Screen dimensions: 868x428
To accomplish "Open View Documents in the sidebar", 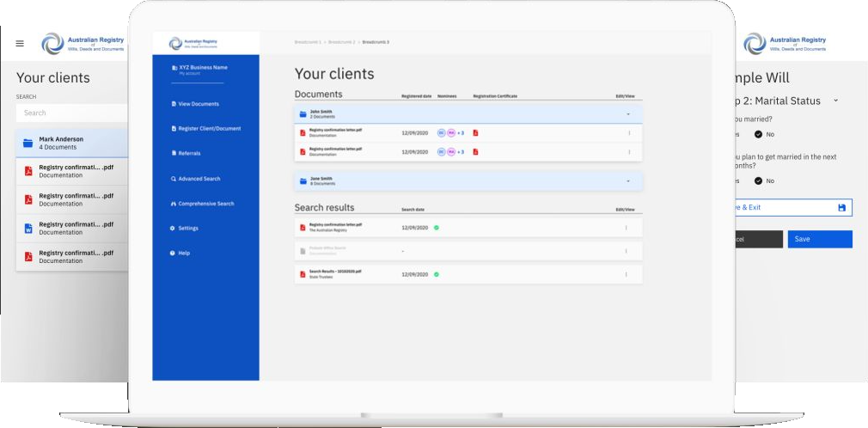I will tap(198, 104).
